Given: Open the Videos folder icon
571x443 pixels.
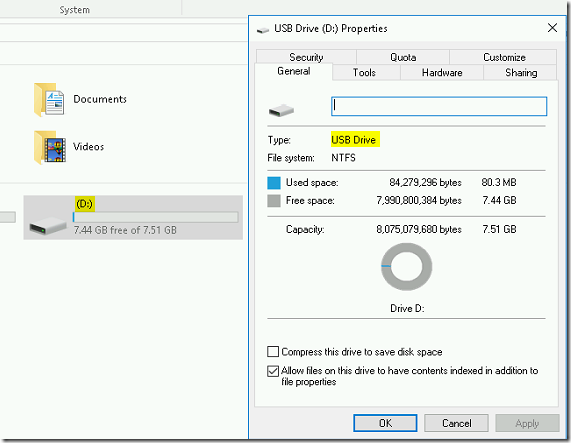Looking at the screenshot, I should (x=50, y=148).
